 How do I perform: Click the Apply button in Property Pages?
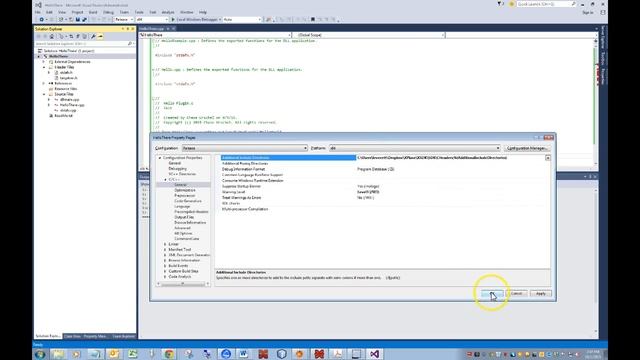tap(540, 293)
